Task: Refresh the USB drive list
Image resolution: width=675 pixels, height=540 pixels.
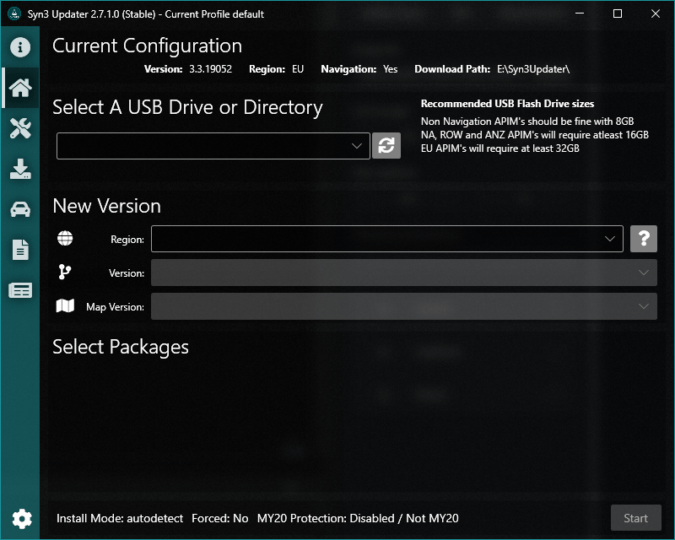Action: click(x=386, y=146)
